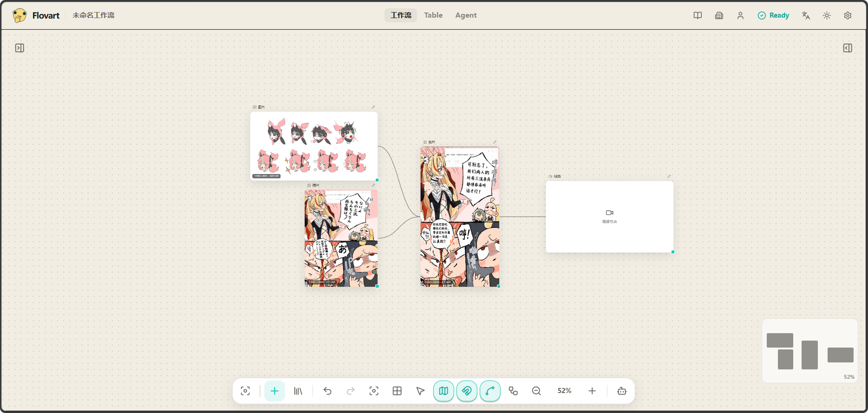Open the building icon in header
This screenshot has width=868, height=413.
[719, 15]
